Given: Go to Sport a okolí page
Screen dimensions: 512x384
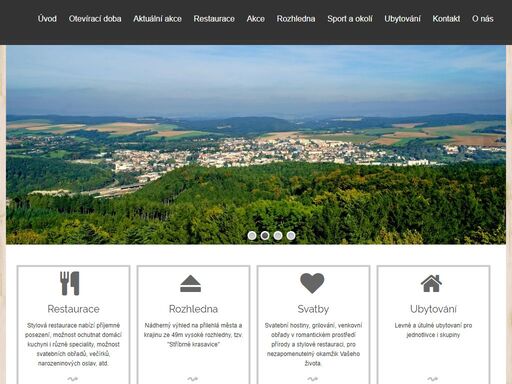Looking at the screenshot, I should point(350,19).
